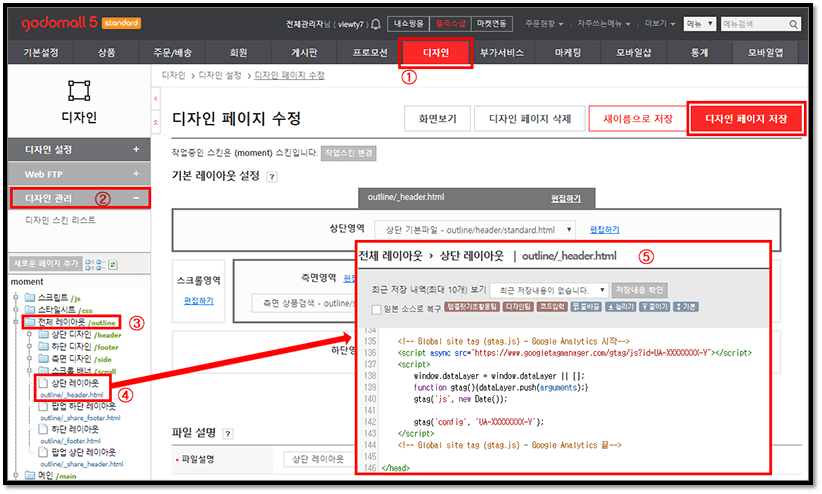The image size is (822, 494).
Task: Open the 메뉴 select dropdown in header
Action: pyautogui.click(x=699, y=24)
